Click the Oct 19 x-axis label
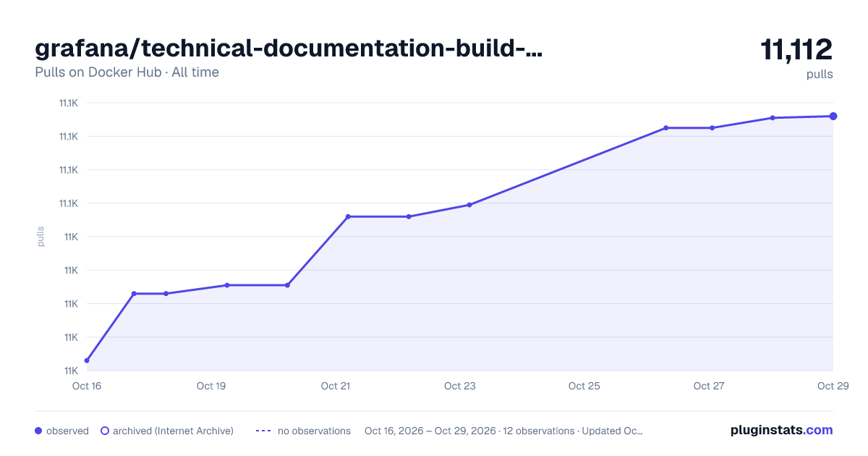 211,386
